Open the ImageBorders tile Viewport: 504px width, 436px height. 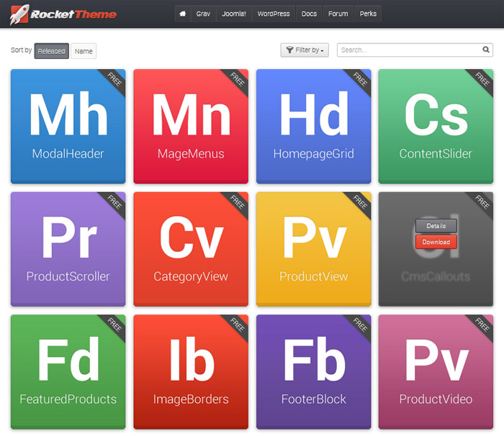pos(191,372)
